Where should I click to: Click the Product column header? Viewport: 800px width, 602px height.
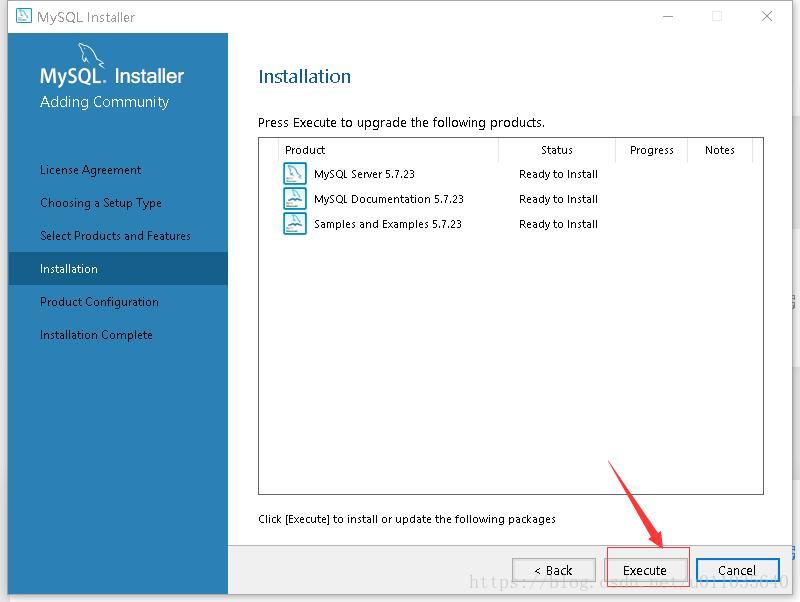tap(389, 150)
